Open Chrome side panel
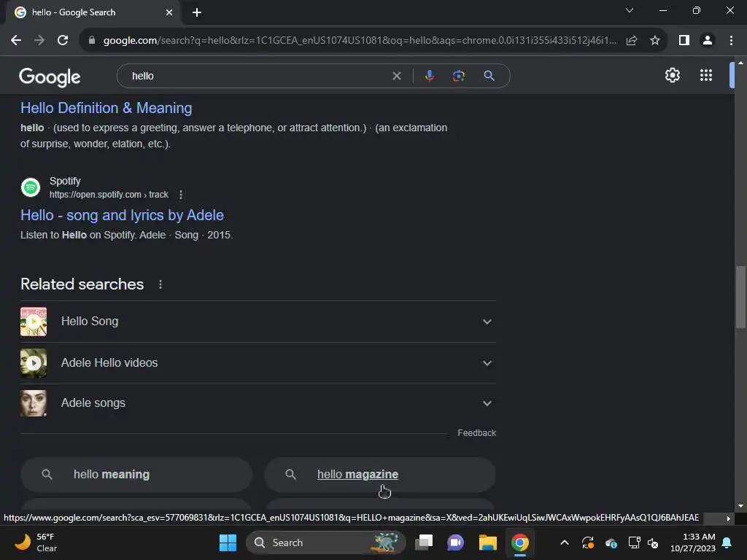The width and height of the screenshot is (747, 560). point(684,41)
